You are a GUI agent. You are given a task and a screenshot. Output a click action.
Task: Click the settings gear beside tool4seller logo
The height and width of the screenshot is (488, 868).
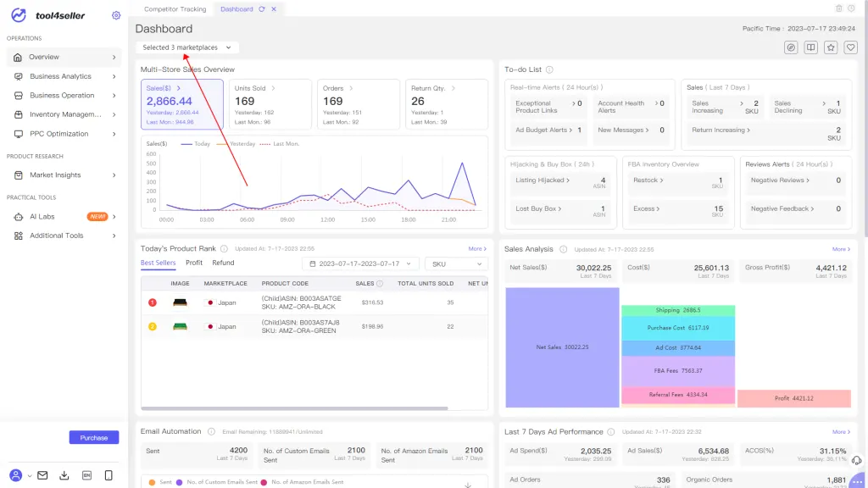(x=116, y=15)
